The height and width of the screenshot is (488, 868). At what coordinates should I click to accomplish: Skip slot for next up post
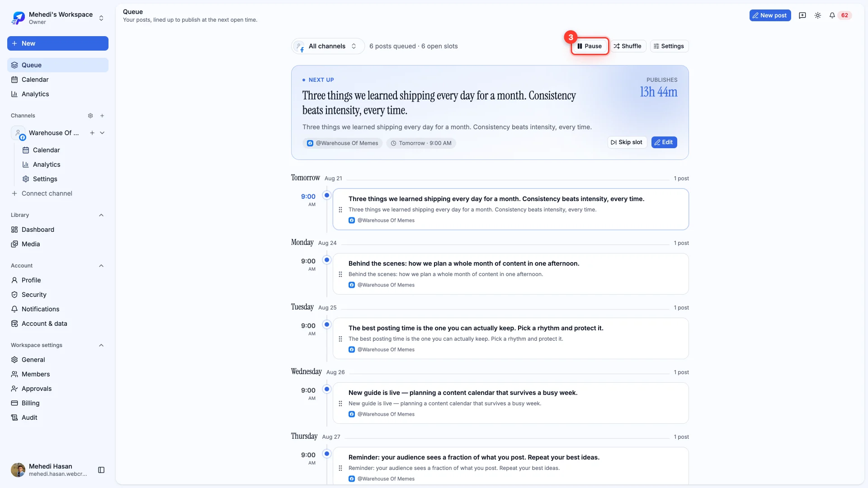(x=627, y=142)
